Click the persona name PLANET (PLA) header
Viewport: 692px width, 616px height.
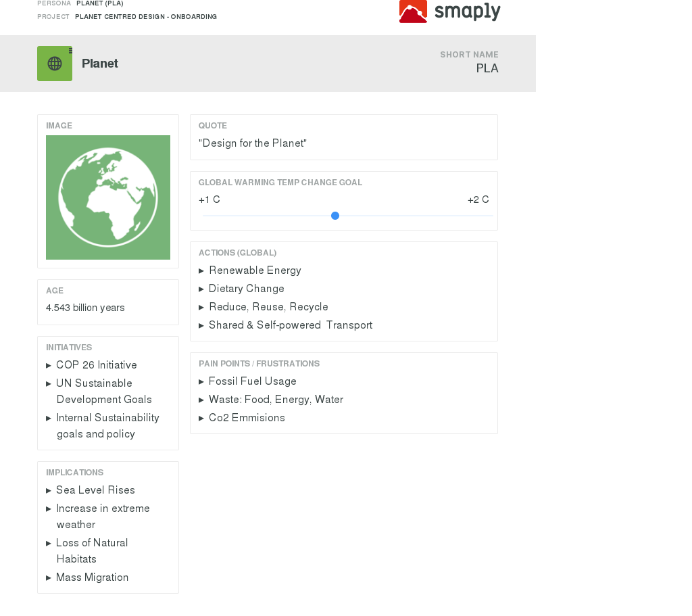pyautogui.click(x=100, y=3)
